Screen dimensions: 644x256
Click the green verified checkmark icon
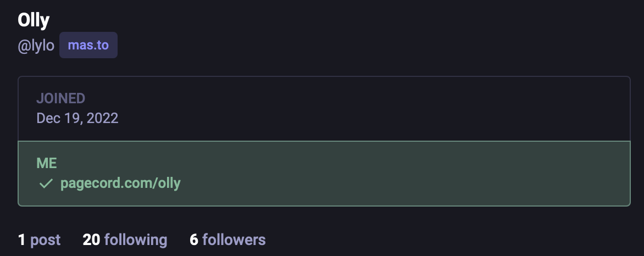46,183
